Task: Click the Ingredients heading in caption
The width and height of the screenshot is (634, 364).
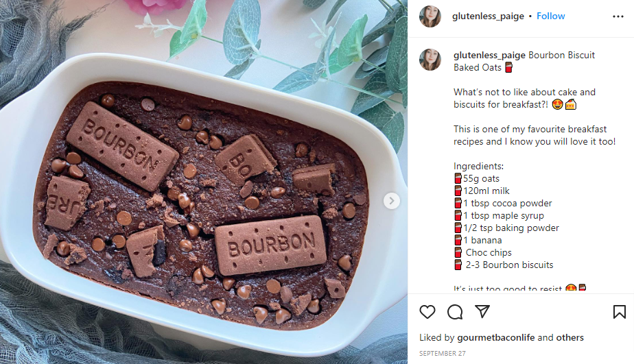Action: pyautogui.click(x=478, y=166)
